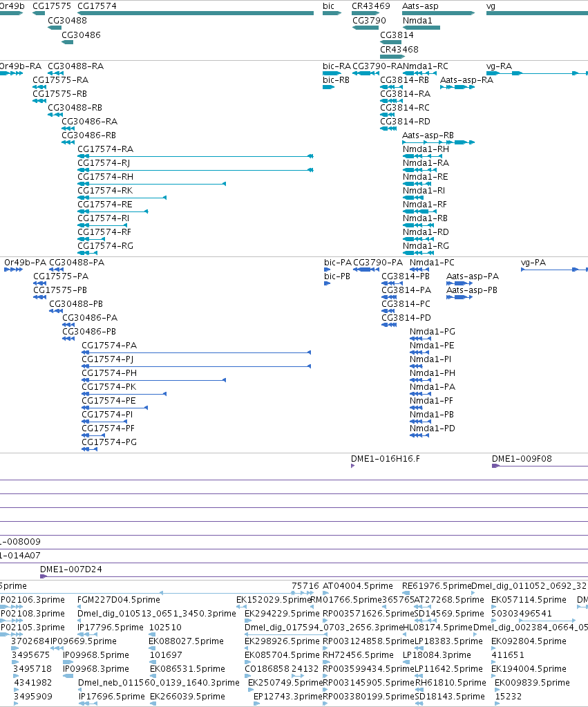
Task: Select the CG30486 gene label
Action: click(x=81, y=35)
